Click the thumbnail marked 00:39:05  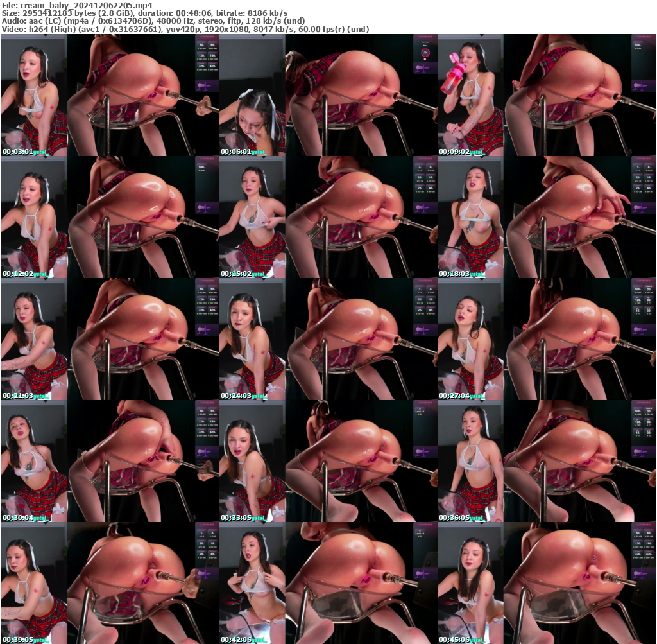110,582
